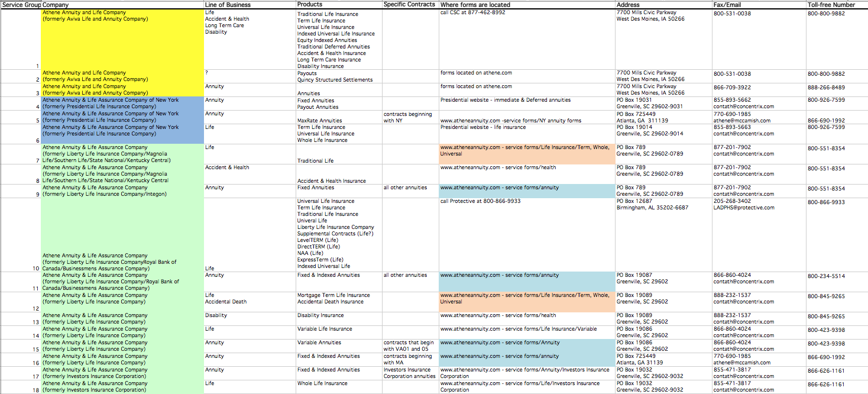868x394 pixels.
Task: Select the '855-893-5663' fax/email cell
Action: [759, 134]
